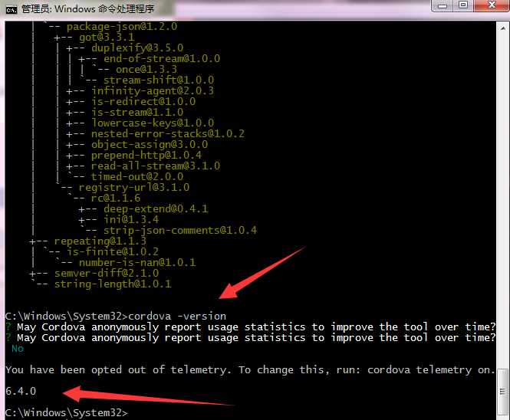Click the deep-extend@0.4.1 entry
The image size is (510, 420).
pyautogui.click(x=156, y=208)
